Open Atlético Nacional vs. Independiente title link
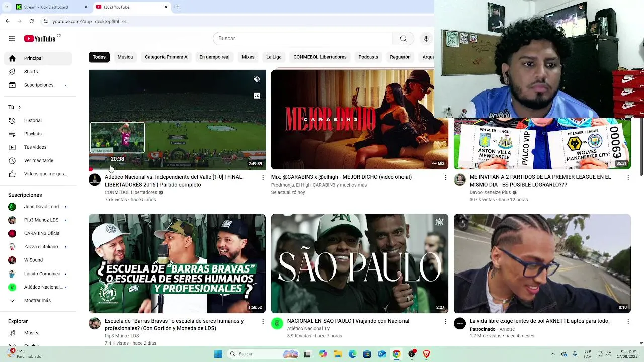Viewport: 644px width, 362px height. [174, 181]
